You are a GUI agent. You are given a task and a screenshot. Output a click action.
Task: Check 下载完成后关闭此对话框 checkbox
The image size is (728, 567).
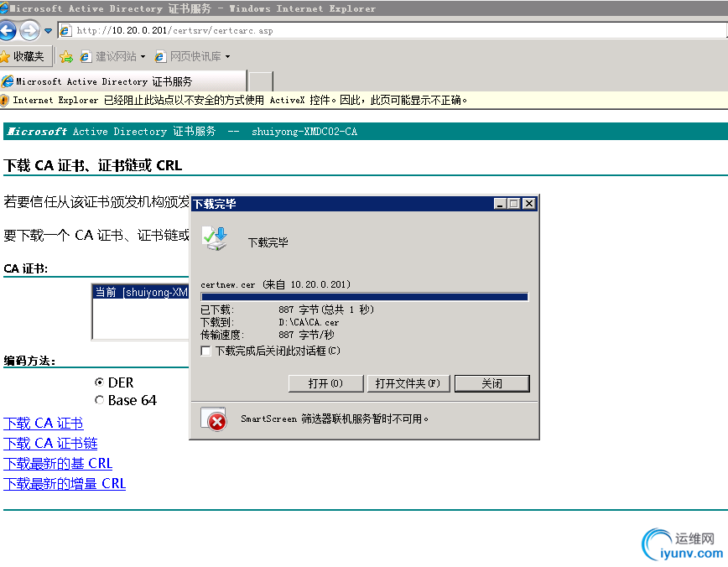pos(205,351)
